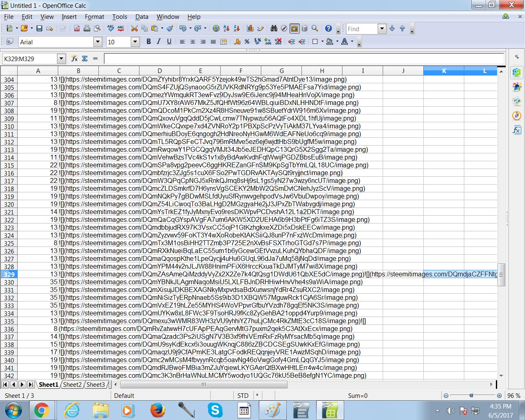Click the Merge Cells icon
The height and width of the screenshot is (420, 525).
pos(224,41)
